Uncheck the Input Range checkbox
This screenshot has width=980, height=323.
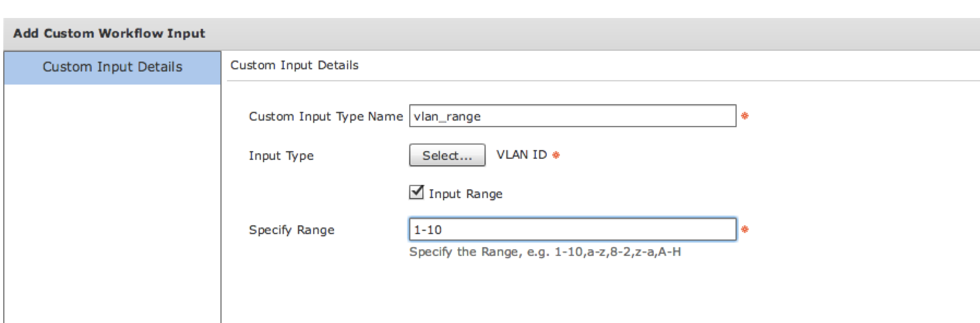[416, 192]
